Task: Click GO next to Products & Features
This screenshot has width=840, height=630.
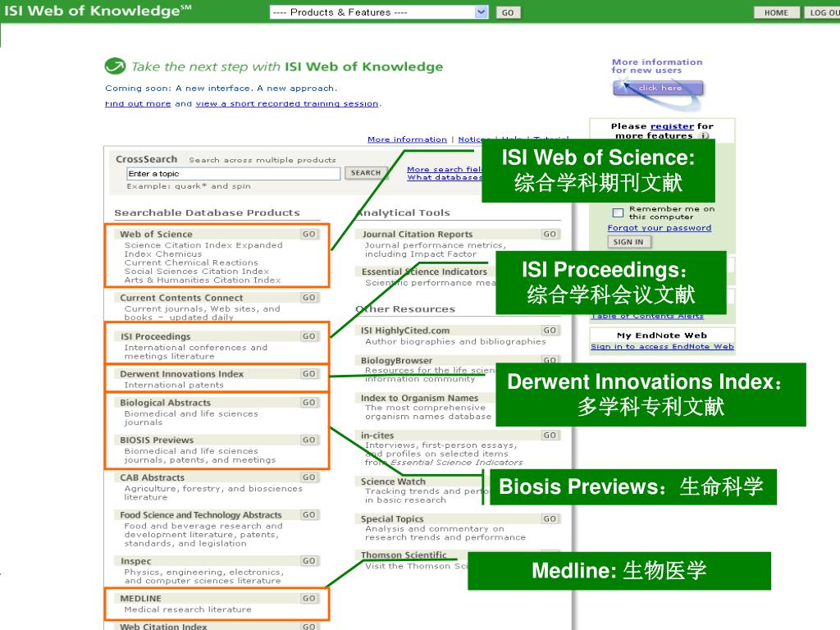Action: click(508, 13)
